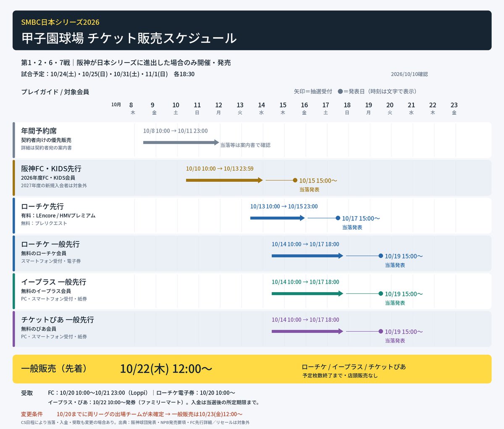Click the gray 年間予約席 lottery arrow bar

(x=181, y=142)
